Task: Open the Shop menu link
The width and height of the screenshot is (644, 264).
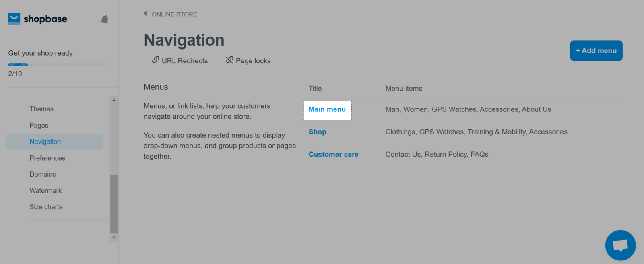Action: pos(318,132)
